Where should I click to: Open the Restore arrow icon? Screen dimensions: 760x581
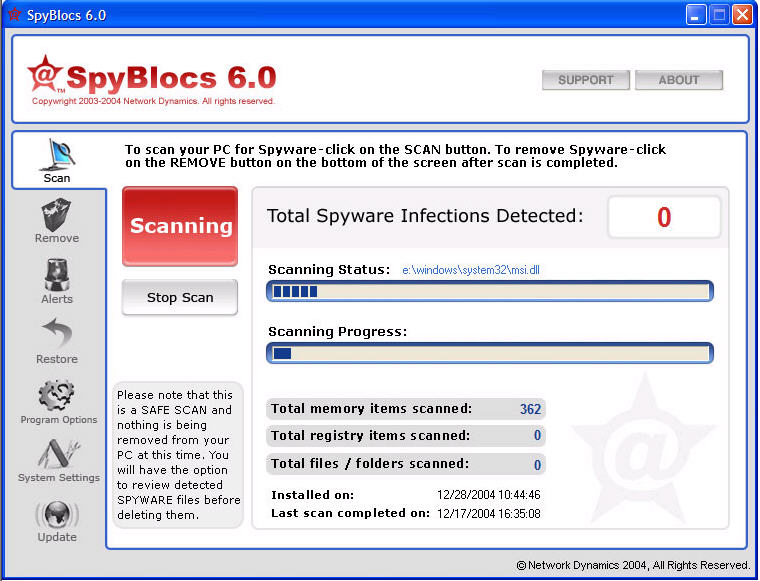pyautogui.click(x=57, y=333)
